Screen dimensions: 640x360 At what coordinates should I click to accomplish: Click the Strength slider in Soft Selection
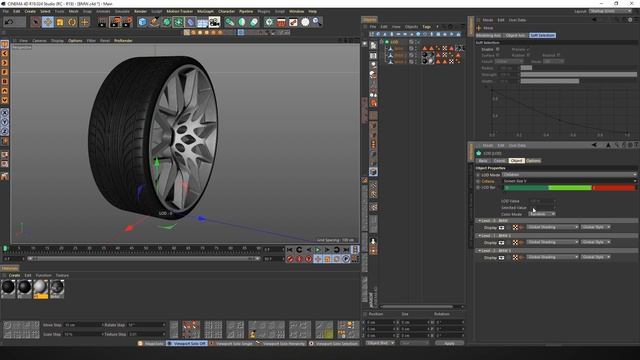tap(578, 75)
